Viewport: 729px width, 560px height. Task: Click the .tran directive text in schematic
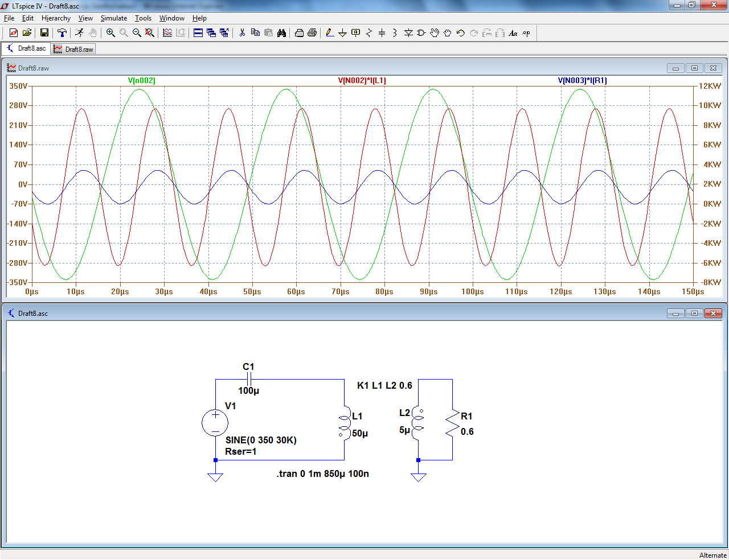(x=322, y=474)
